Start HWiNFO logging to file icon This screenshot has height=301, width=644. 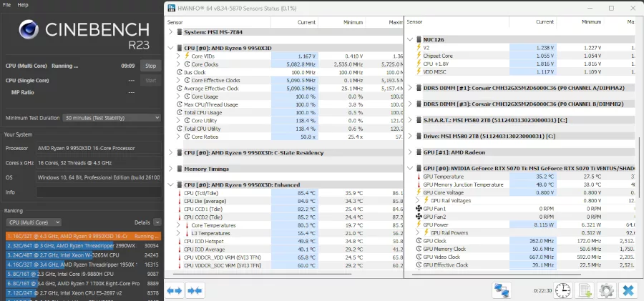pyautogui.click(x=585, y=290)
